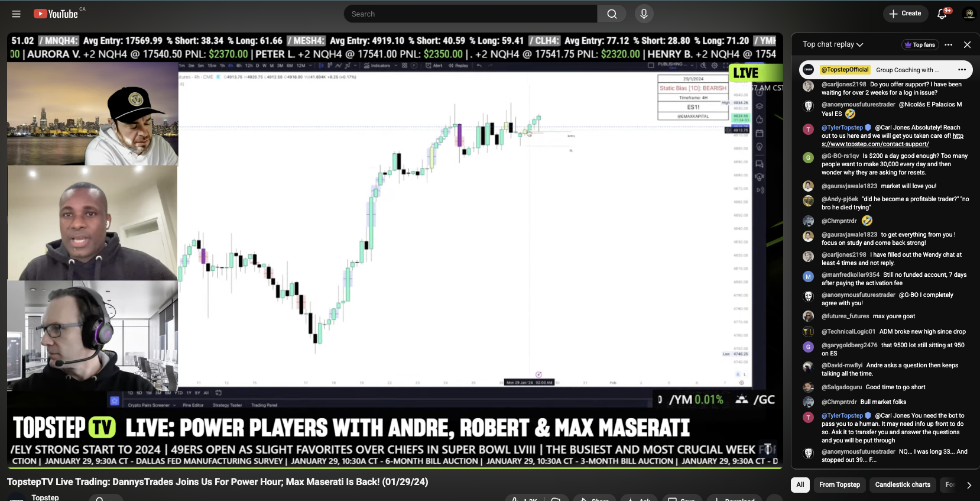980x501 pixels.
Task: Click username @TechnicalLogic01 in chat
Action: (848, 332)
